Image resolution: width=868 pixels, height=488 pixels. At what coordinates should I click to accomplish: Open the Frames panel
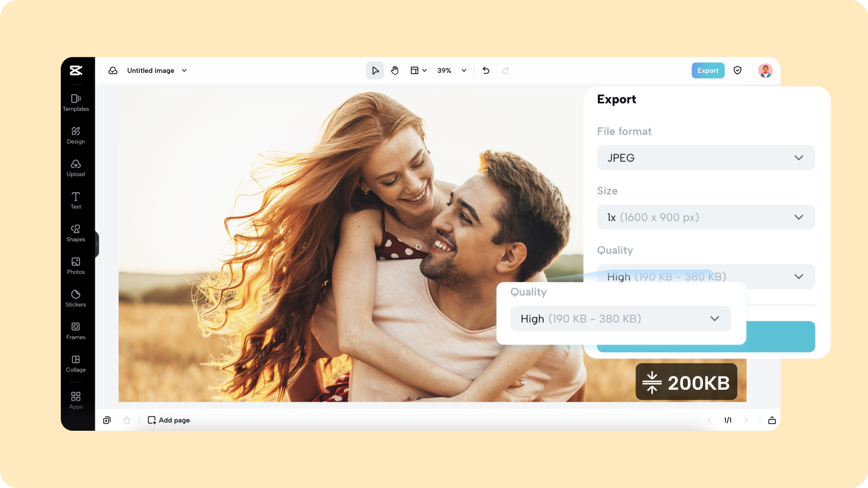click(x=76, y=330)
